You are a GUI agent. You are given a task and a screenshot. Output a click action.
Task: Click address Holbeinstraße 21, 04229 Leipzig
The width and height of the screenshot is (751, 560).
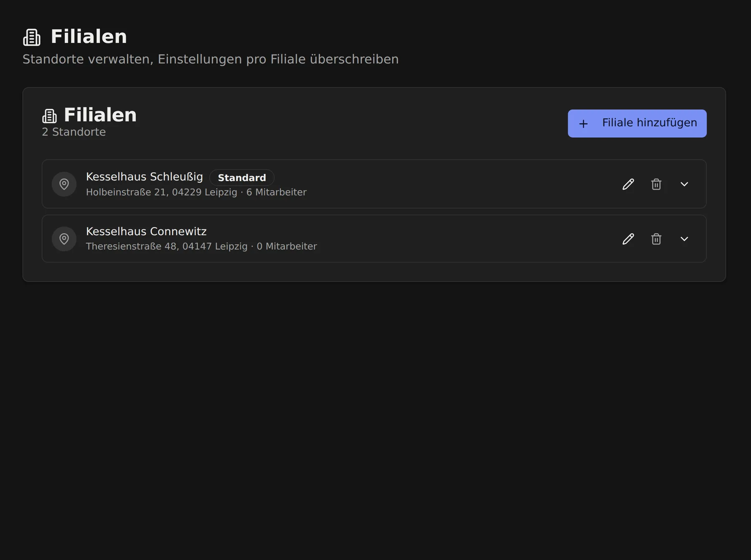161,192
